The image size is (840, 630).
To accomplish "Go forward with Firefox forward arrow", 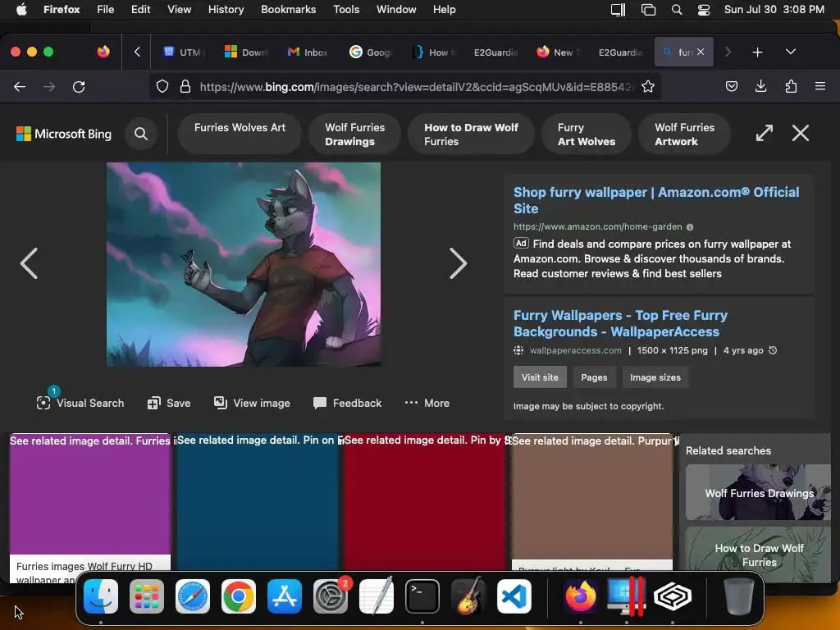I will point(49,87).
